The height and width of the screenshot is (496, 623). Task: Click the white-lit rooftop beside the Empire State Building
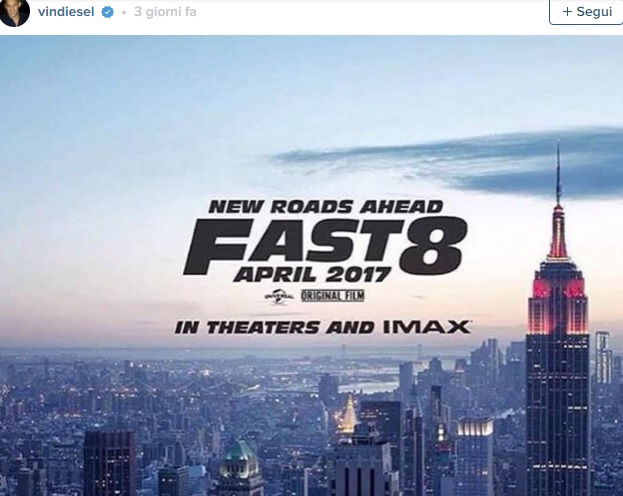point(475,427)
